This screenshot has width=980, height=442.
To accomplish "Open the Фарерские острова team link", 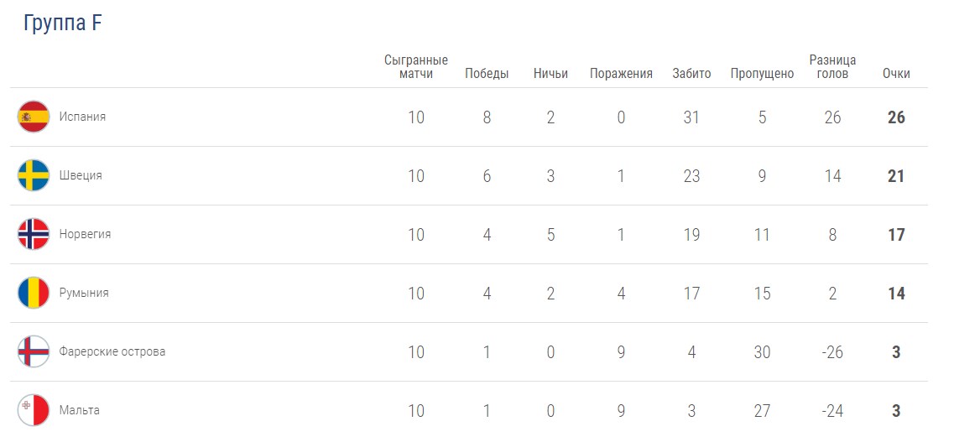I will 112,351.
